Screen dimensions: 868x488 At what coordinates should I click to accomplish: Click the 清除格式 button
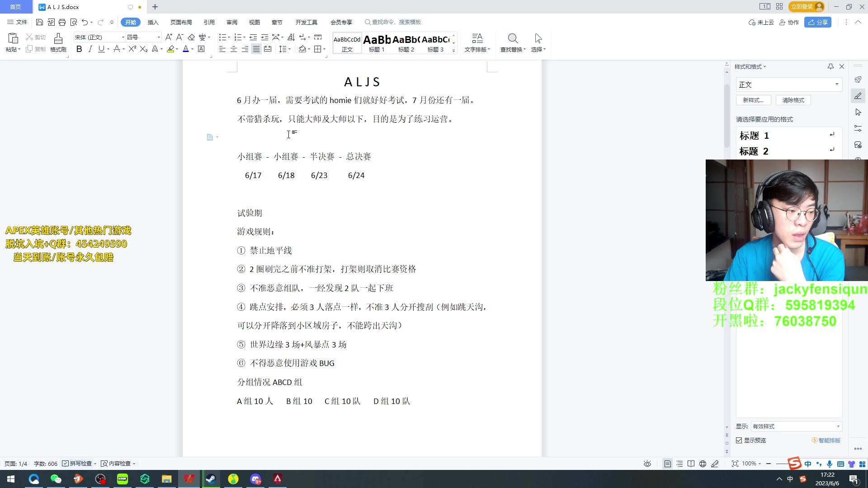(793, 100)
